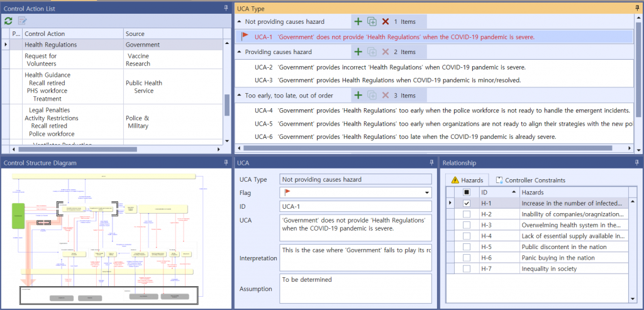Viewport: 644px width, 310px height.
Task: Add item under Providing causes hazard
Action: pyautogui.click(x=358, y=52)
